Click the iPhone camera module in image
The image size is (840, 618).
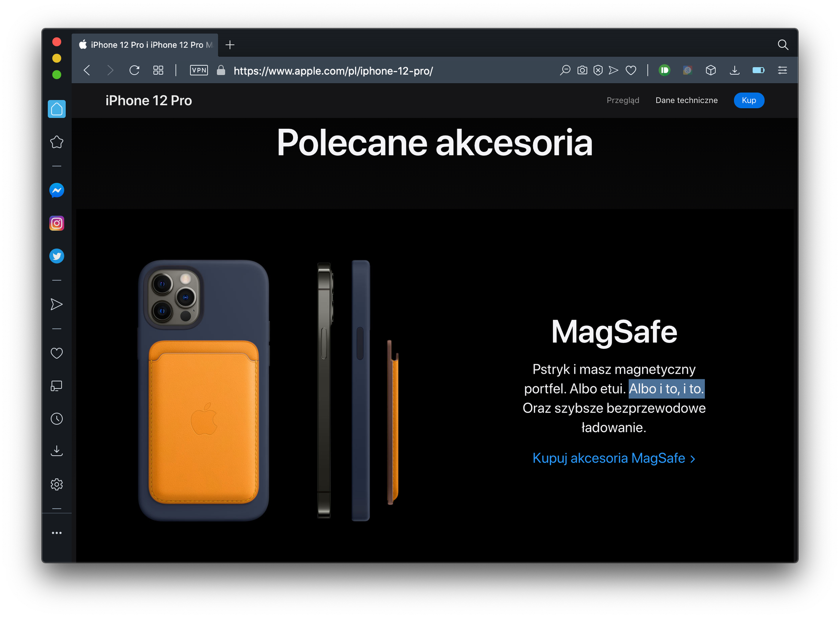click(x=173, y=298)
